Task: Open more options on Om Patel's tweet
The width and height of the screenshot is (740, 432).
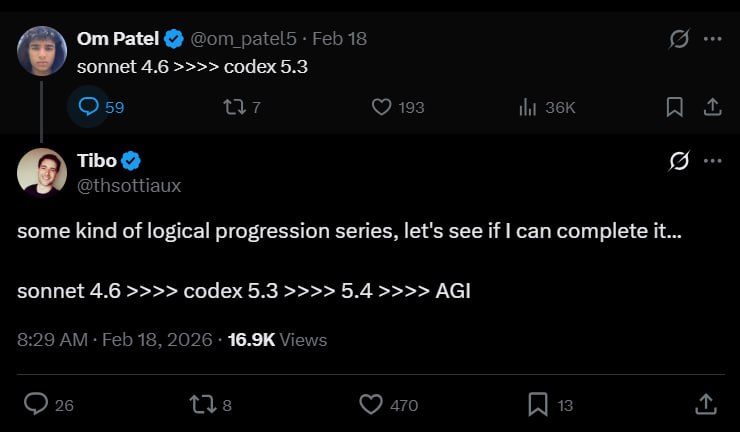Action: coord(712,39)
